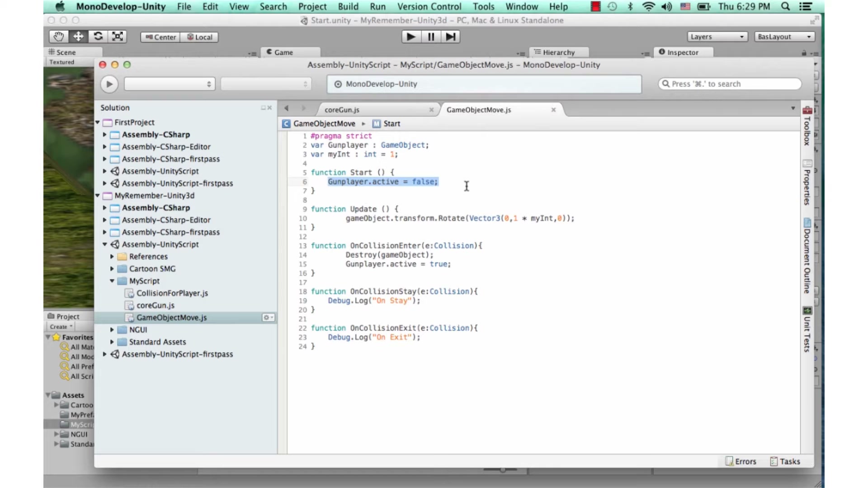This screenshot has height=488, width=868.
Task: Select coreGun.js in solution tree
Action: point(156,305)
